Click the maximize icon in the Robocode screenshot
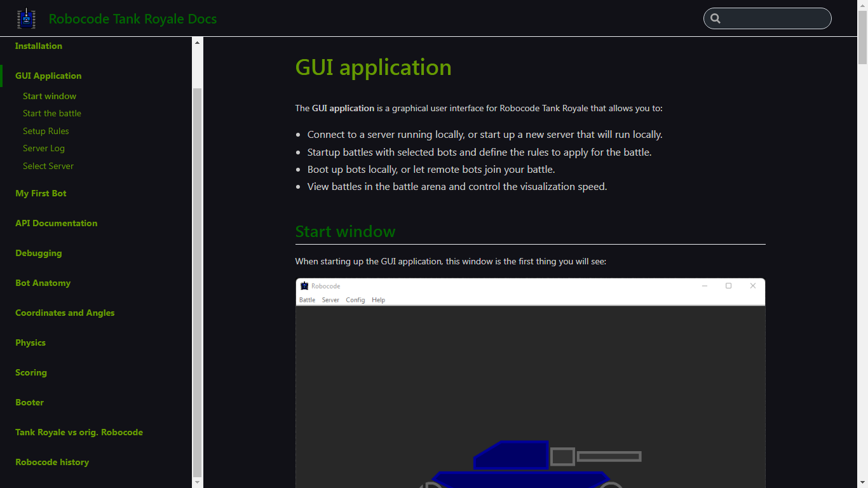The height and width of the screenshot is (488, 868). pos(728,286)
